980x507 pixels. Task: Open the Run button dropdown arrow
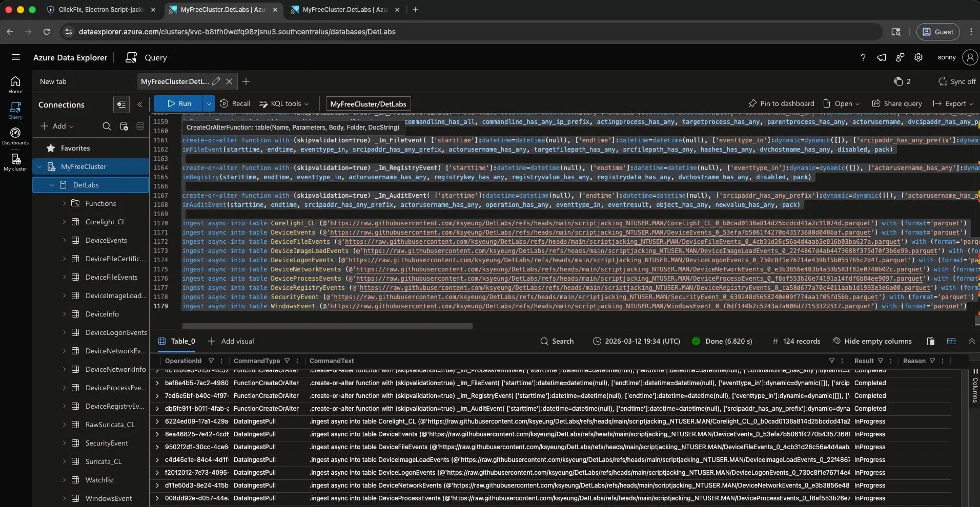point(209,103)
